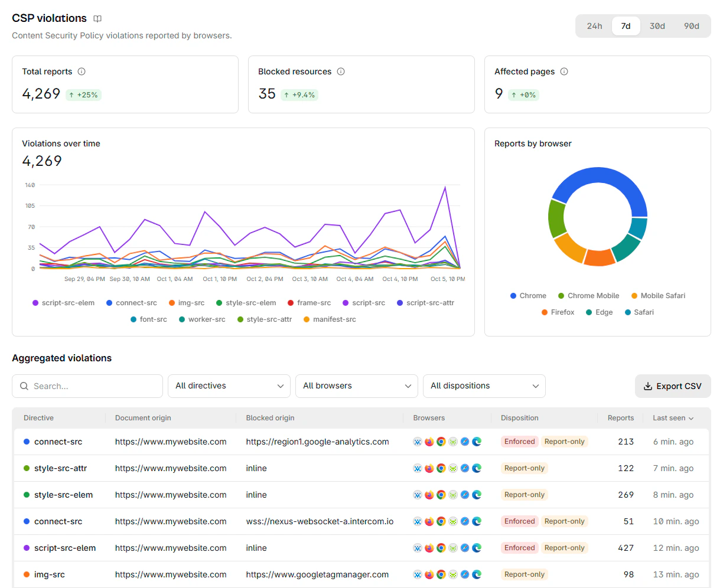Select the 7d time range tab
This screenshot has height=588, width=723.
(626, 26)
